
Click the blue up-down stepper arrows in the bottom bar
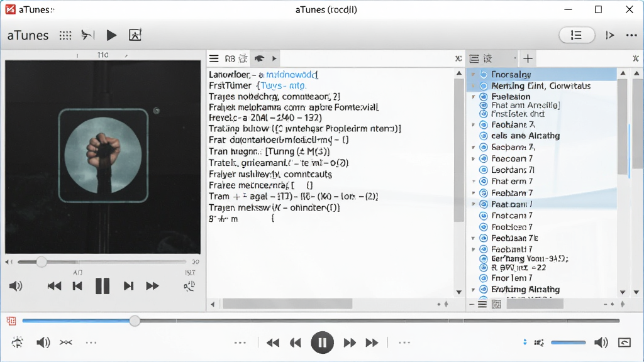[x=525, y=343]
